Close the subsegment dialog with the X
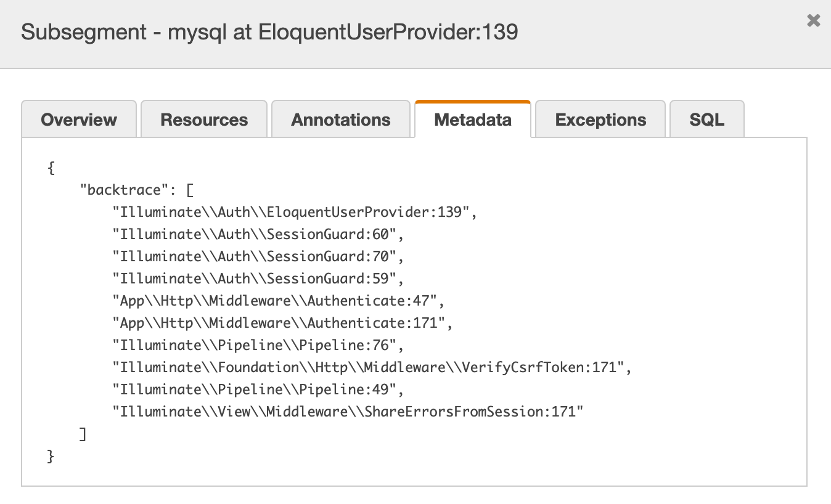The height and width of the screenshot is (504, 831). [813, 21]
